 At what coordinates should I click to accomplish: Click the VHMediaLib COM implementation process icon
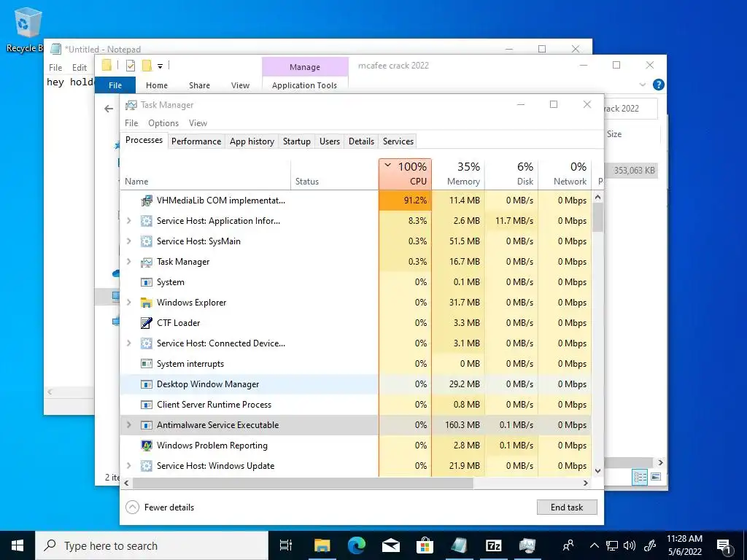(x=146, y=201)
